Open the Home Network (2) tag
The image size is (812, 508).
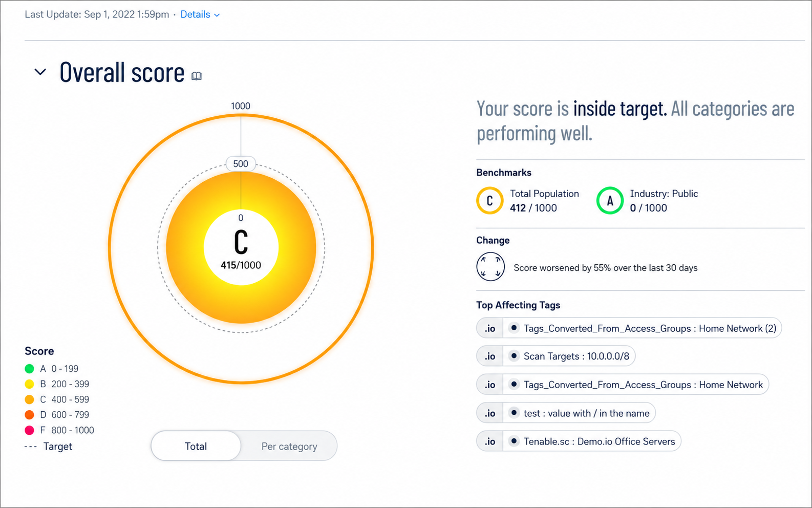[x=643, y=328]
